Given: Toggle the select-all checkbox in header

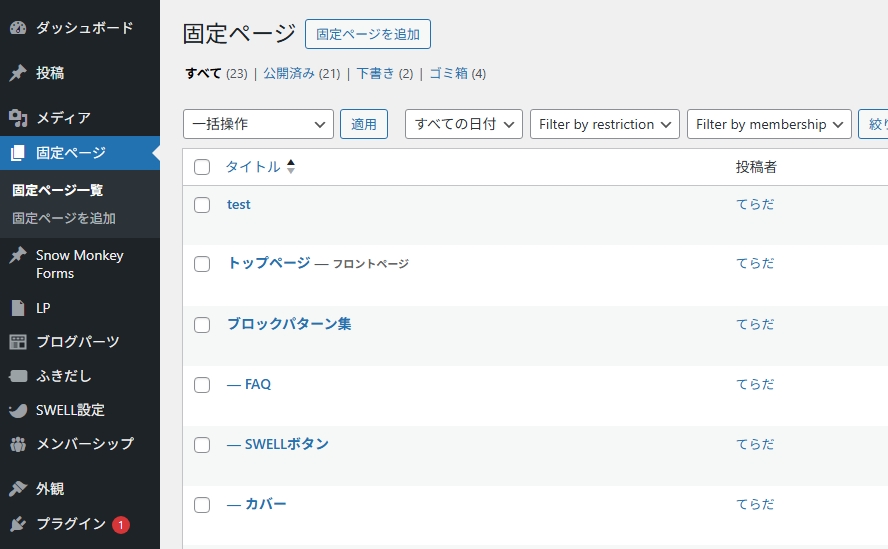Looking at the screenshot, I should tap(202, 167).
